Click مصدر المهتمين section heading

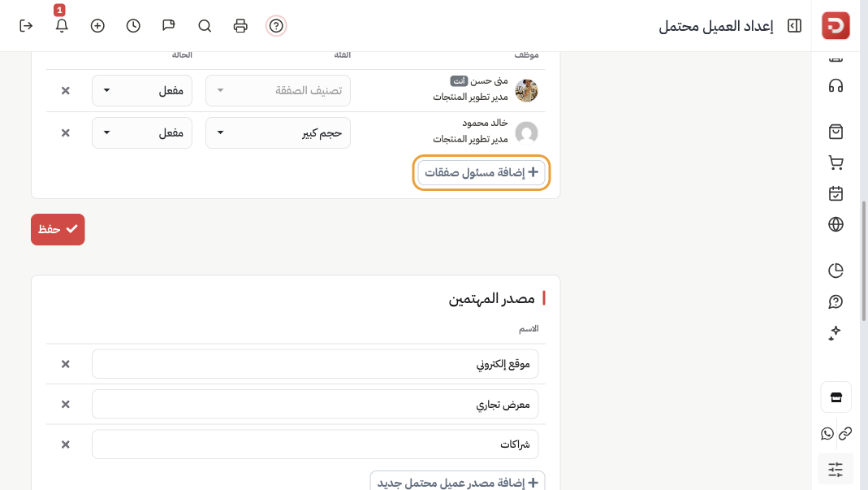click(x=491, y=299)
